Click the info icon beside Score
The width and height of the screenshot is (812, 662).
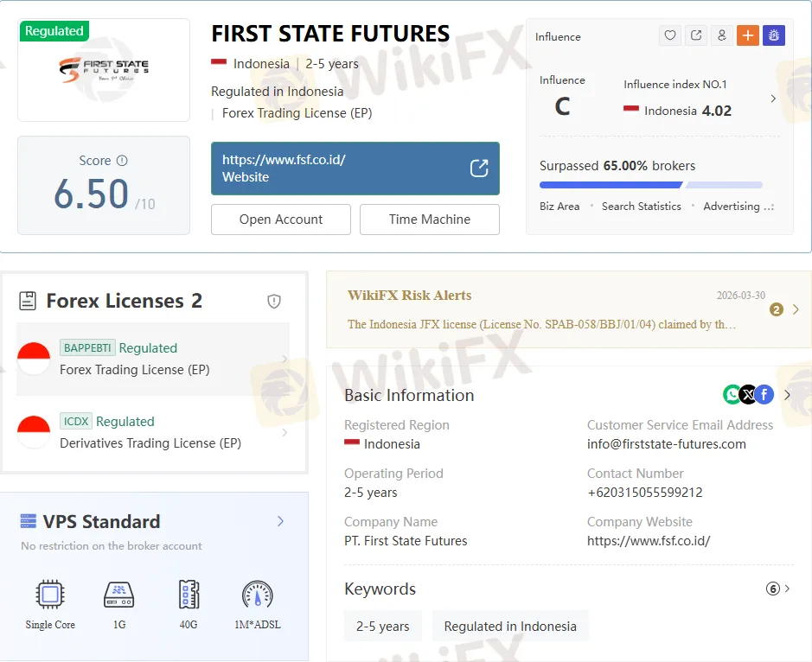[x=122, y=161]
